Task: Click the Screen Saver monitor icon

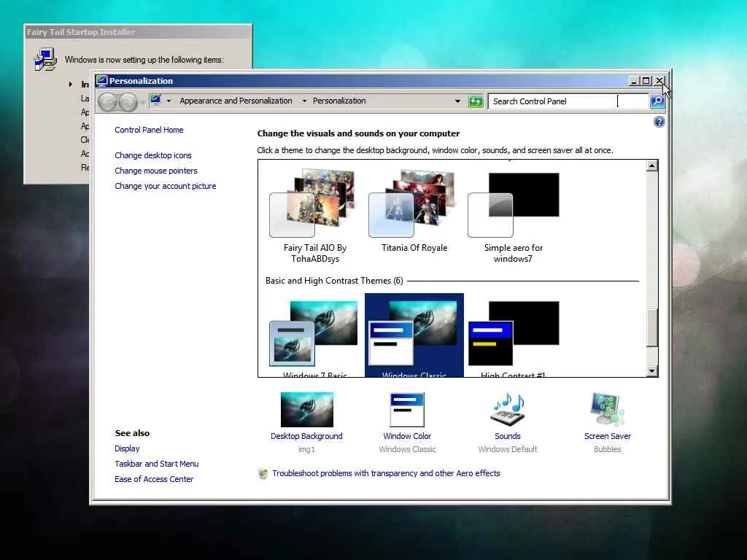Action: pyautogui.click(x=607, y=409)
